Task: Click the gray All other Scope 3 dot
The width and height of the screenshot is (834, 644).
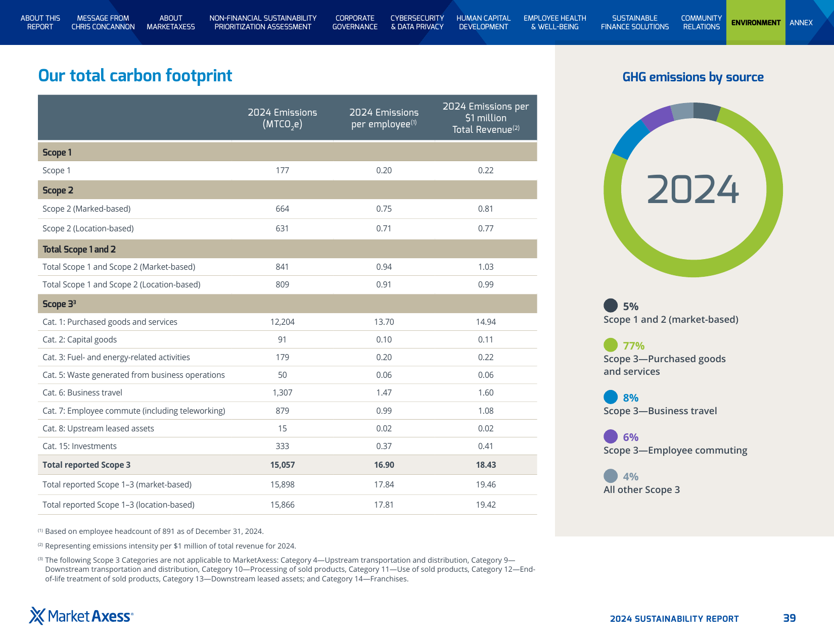Action: [x=611, y=475]
